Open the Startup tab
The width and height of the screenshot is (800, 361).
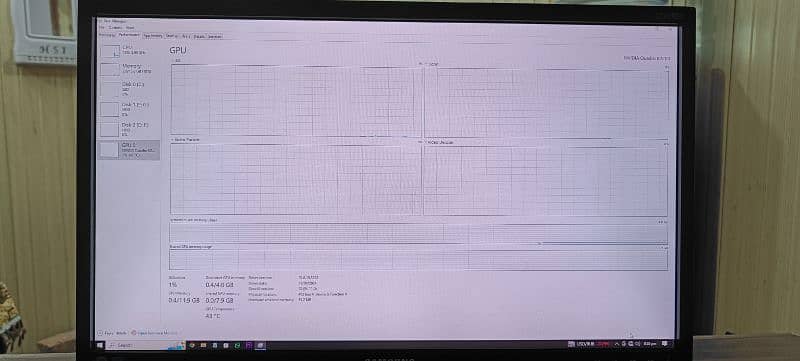tap(171, 36)
